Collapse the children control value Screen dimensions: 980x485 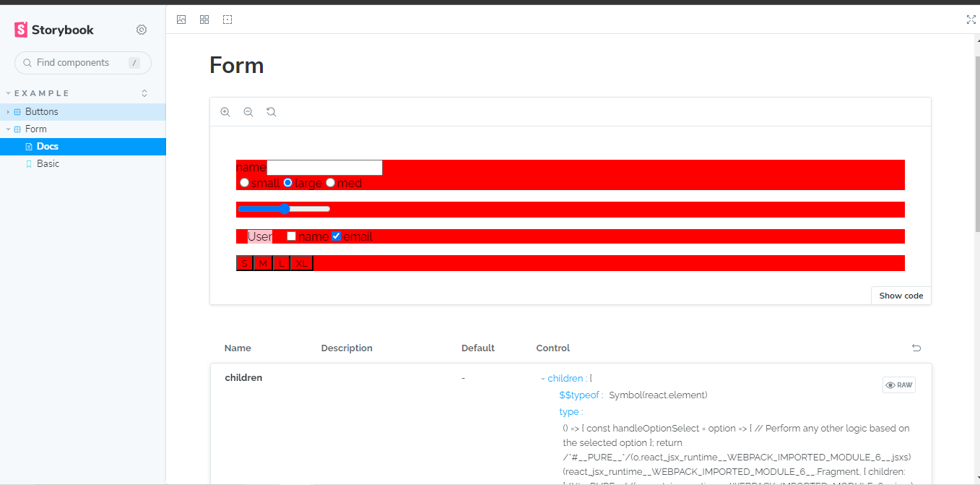tap(543, 378)
